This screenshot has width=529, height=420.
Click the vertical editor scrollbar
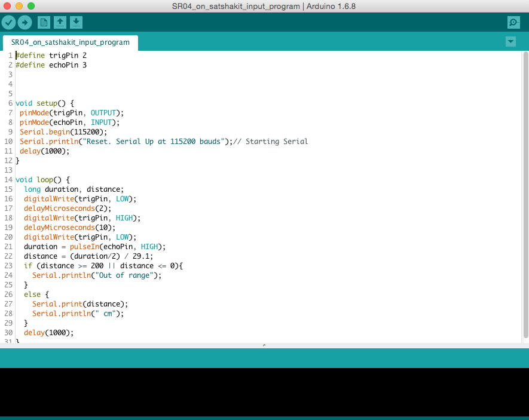(525, 195)
